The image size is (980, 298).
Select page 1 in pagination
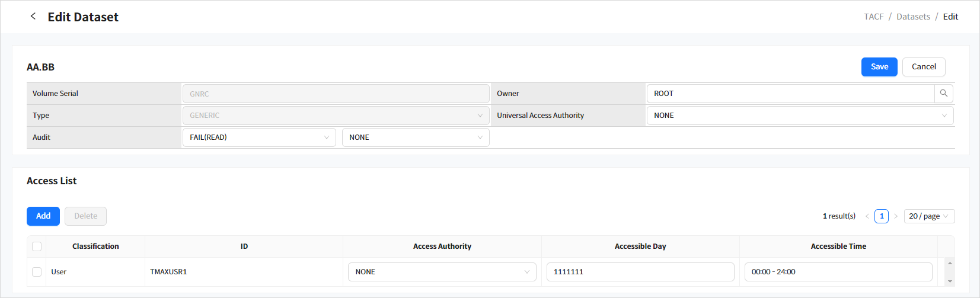click(x=882, y=216)
